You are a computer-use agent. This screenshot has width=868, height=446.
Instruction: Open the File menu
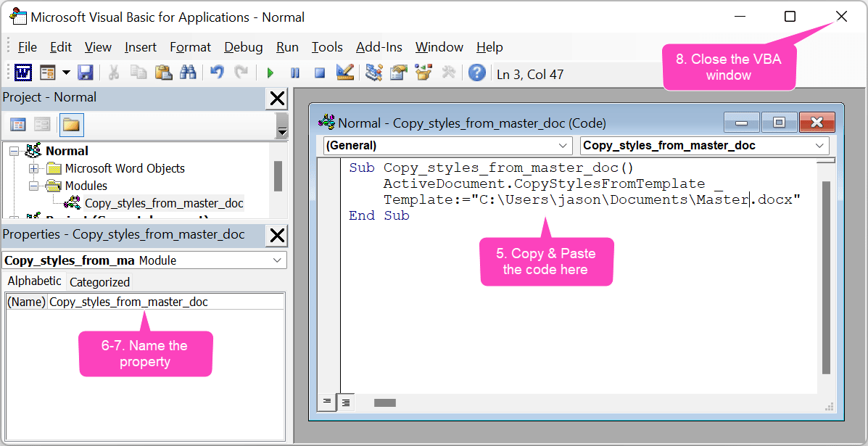(x=27, y=47)
